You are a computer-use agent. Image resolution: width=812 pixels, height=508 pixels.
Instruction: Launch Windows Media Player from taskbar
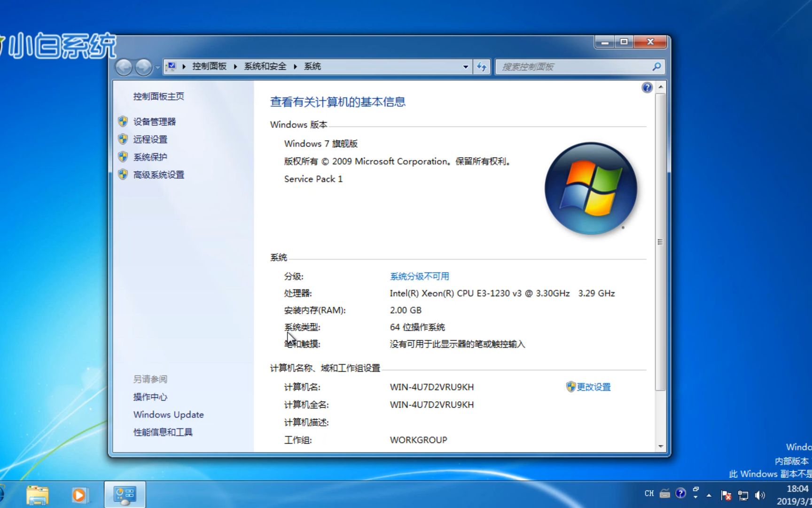pyautogui.click(x=79, y=495)
